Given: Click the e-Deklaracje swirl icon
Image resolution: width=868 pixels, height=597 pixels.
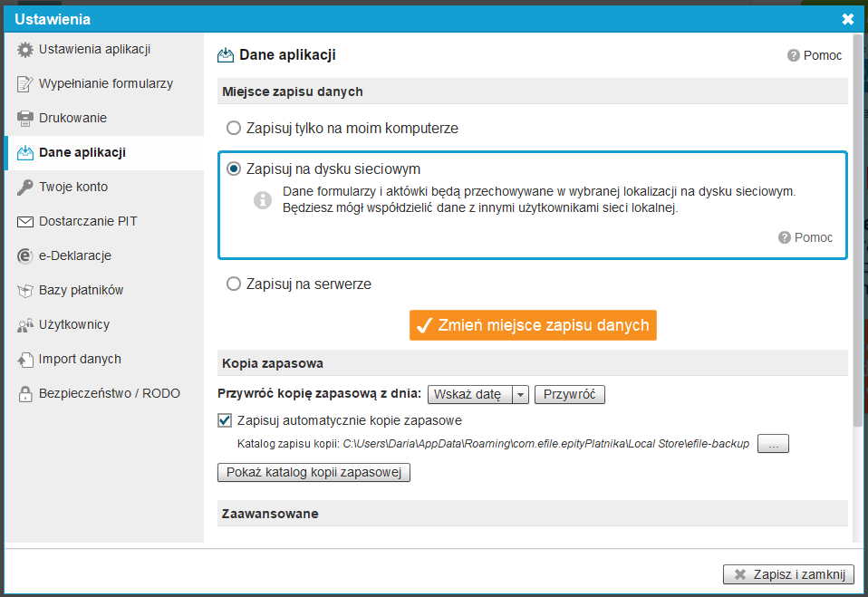Looking at the screenshot, I should pos(24,255).
